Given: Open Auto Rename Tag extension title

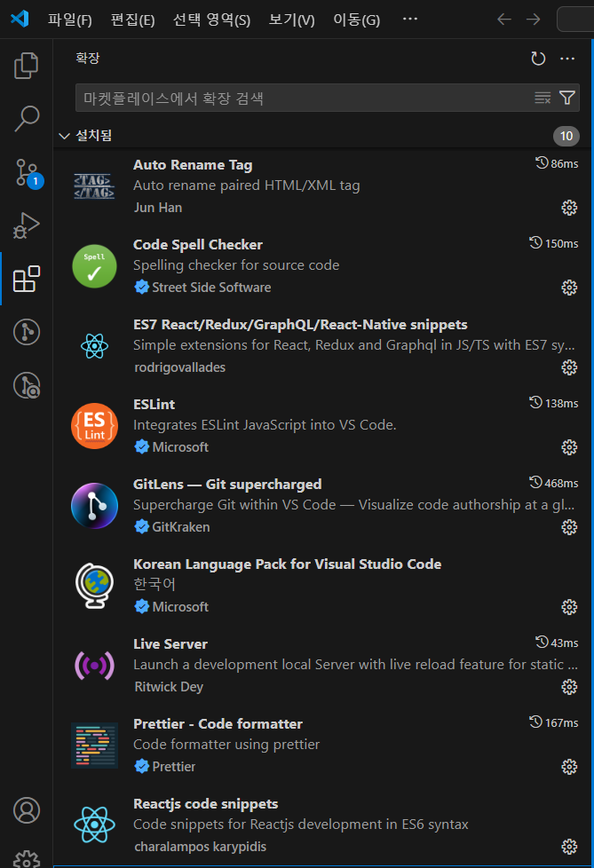Looking at the screenshot, I should point(193,165).
